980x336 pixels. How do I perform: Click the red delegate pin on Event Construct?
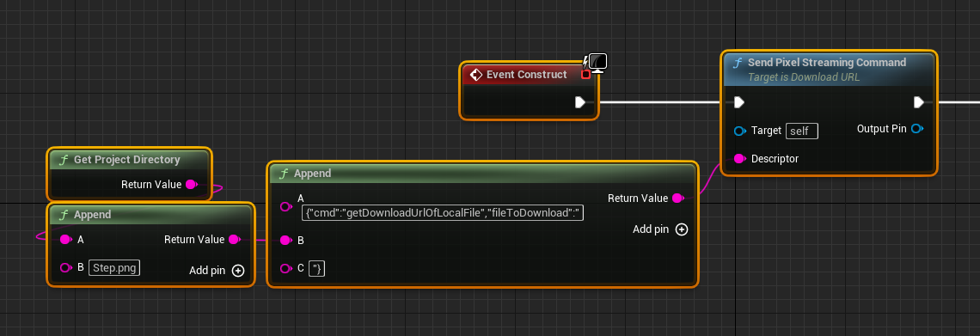click(x=585, y=74)
